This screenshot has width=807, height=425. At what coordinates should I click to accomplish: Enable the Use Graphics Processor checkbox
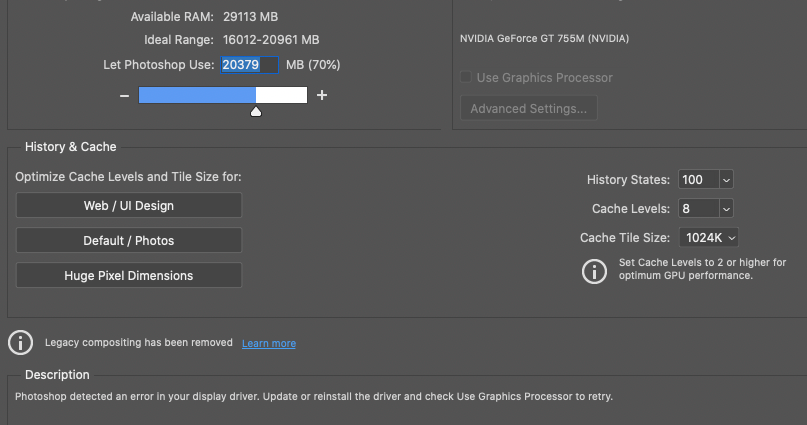(466, 77)
